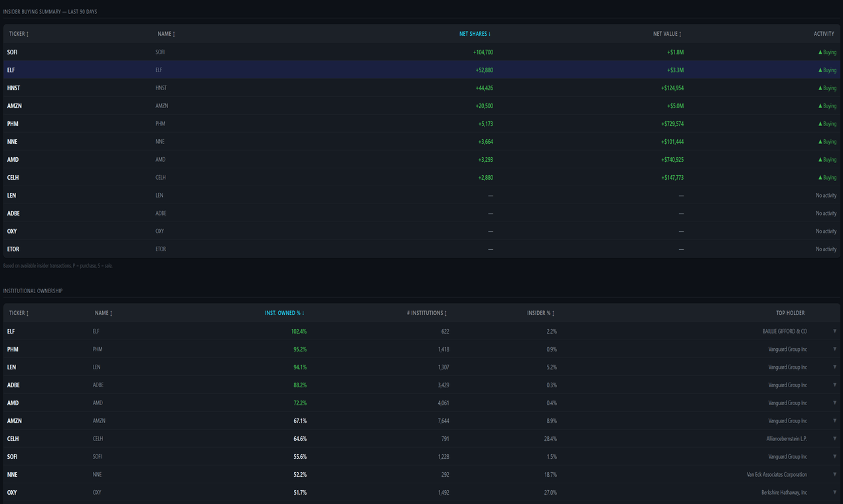843x504 pixels.
Task: Sort by Insider % column
Action: pos(541,313)
